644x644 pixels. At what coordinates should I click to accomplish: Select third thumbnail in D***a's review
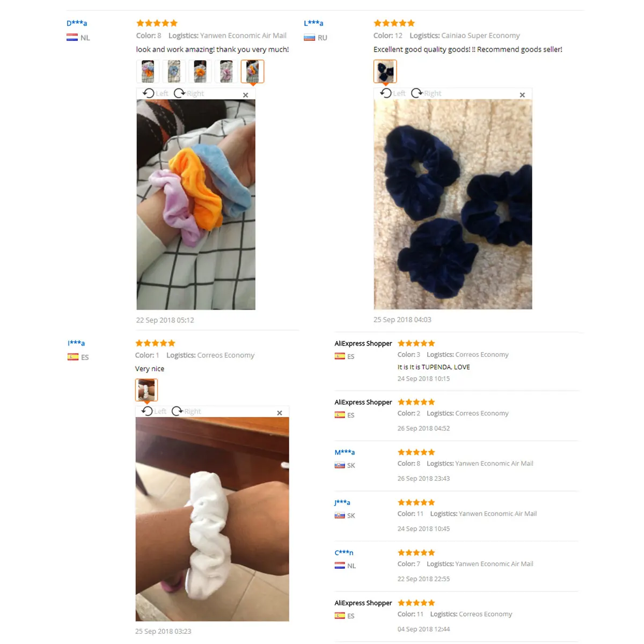click(x=200, y=71)
